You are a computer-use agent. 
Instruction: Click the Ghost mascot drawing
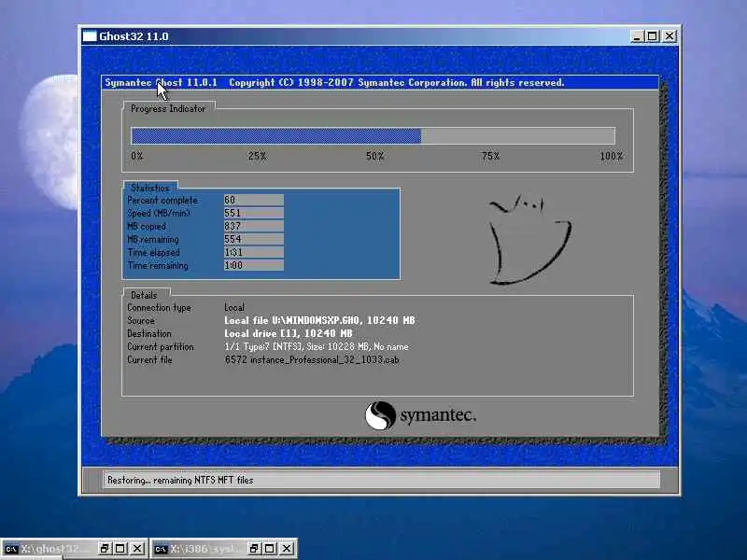[529, 239]
